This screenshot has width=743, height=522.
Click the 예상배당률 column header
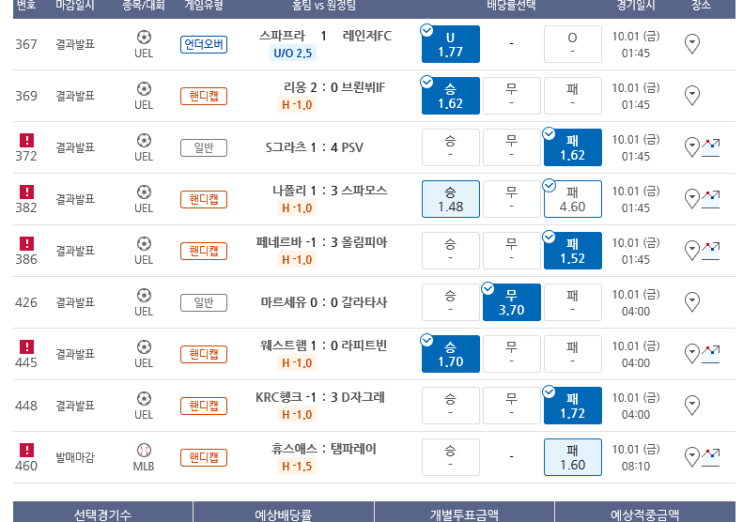coord(283,514)
